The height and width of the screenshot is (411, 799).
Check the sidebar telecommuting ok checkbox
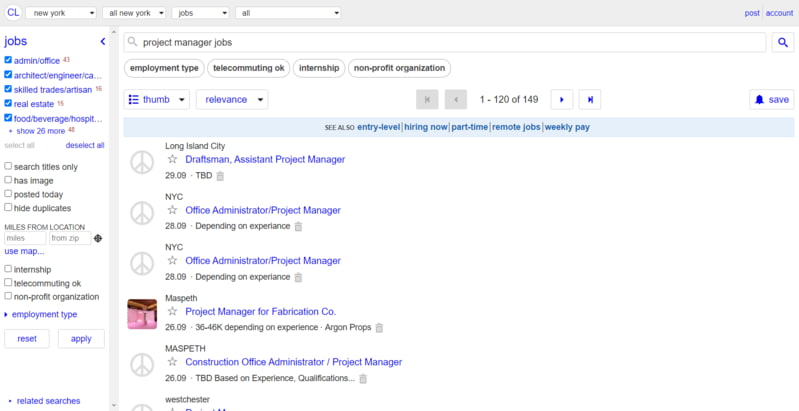click(8, 282)
